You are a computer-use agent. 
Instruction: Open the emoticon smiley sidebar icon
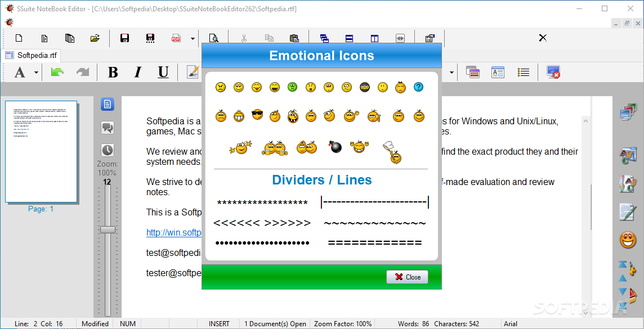point(628,240)
